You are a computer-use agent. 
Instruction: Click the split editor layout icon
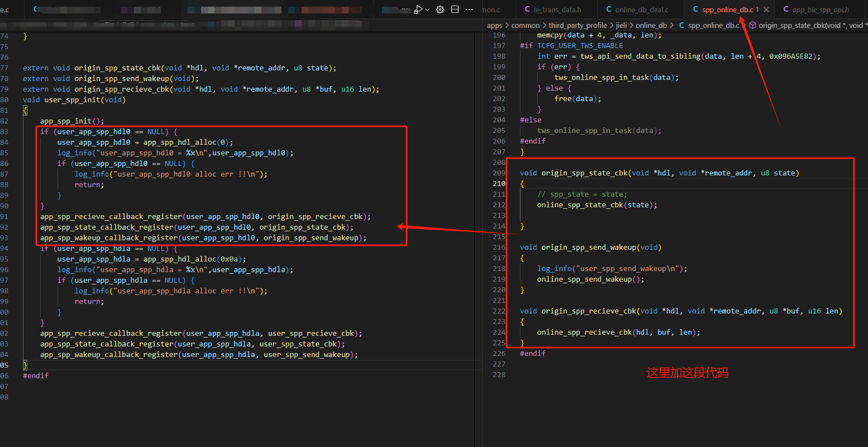pyautogui.click(x=455, y=9)
